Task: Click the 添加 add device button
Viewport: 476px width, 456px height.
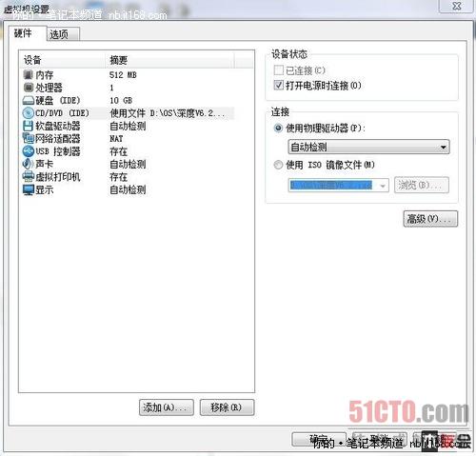Action: click(x=167, y=407)
